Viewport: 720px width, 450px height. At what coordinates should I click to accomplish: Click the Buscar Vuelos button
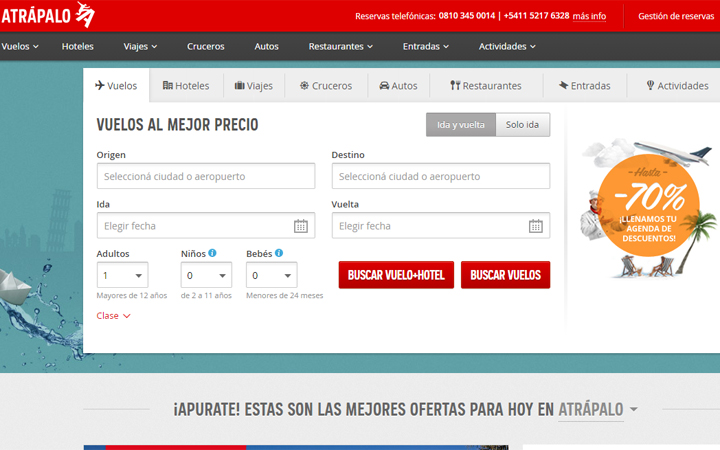(x=506, y=275)
